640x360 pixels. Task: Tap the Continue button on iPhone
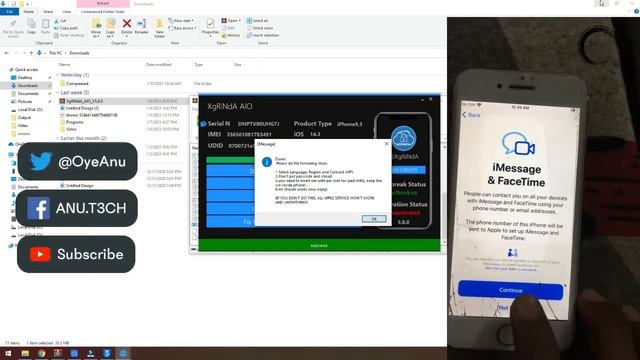click(511, 290)
